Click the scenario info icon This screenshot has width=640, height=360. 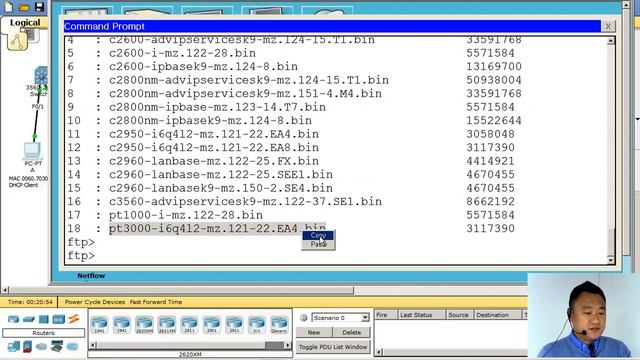click(303, 318)
